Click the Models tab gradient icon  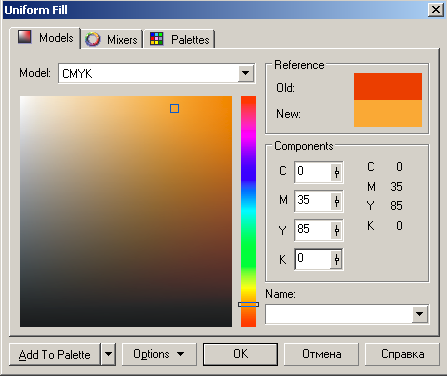tap(24, 37)
